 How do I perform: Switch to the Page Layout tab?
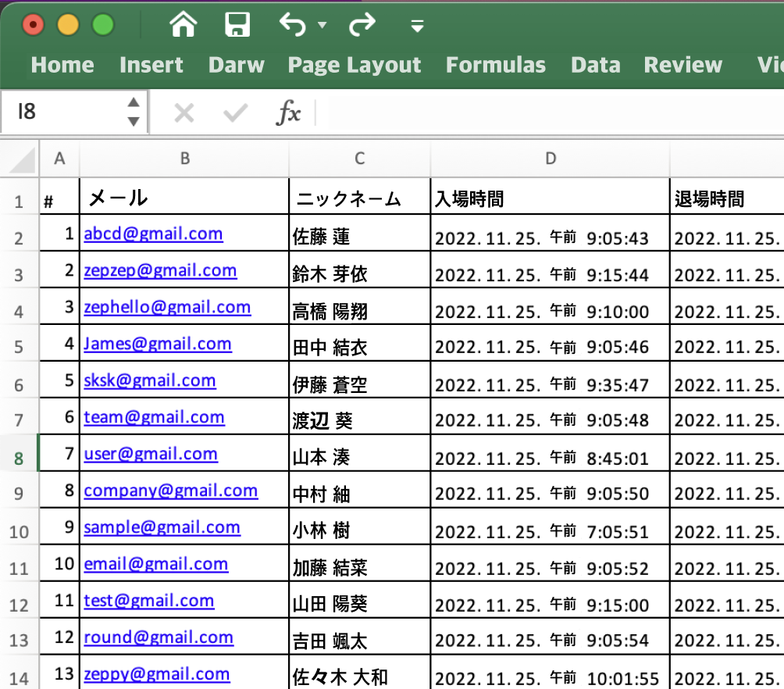pyautogui.click(x=355, y=65)
